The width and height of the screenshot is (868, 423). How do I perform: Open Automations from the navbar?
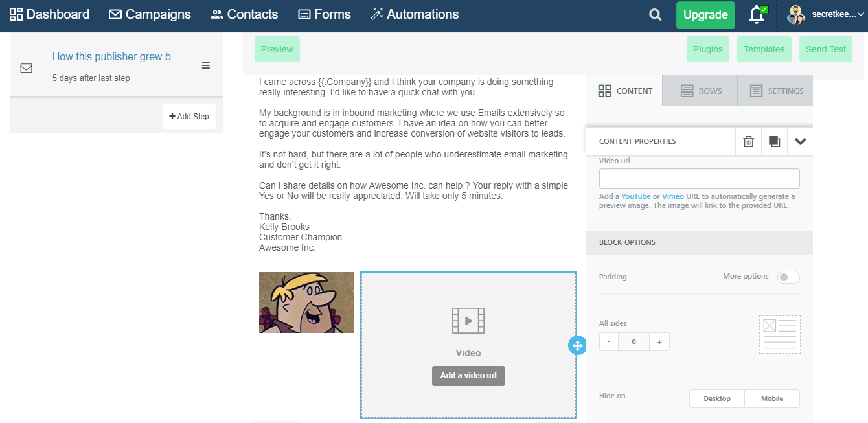415,14
